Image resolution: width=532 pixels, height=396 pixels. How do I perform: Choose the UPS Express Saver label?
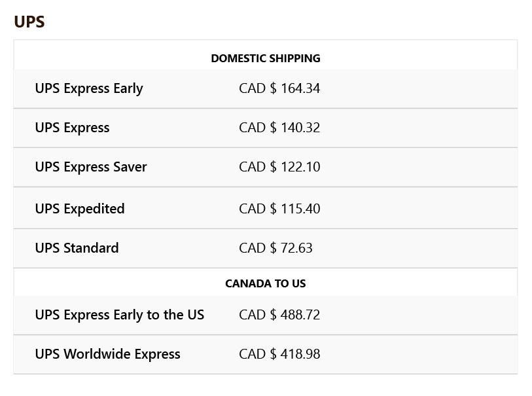pyautogui.click(x=91, y=168)
